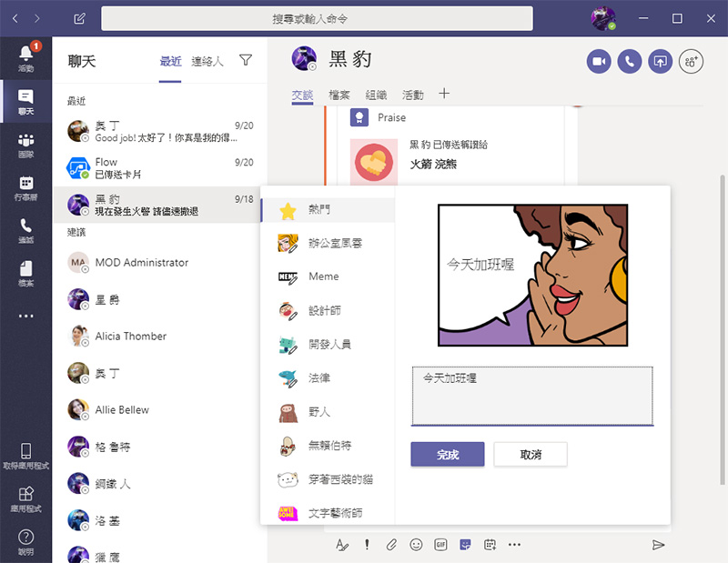Edit the sticker caption text box
728x563 pixels.
532,396
